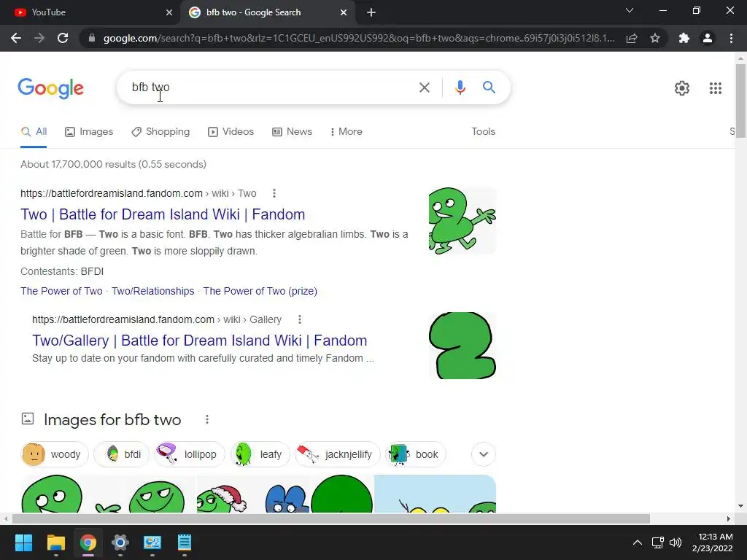Switch to the YouTube tab

pyautogui.click(x=90, y=12)
